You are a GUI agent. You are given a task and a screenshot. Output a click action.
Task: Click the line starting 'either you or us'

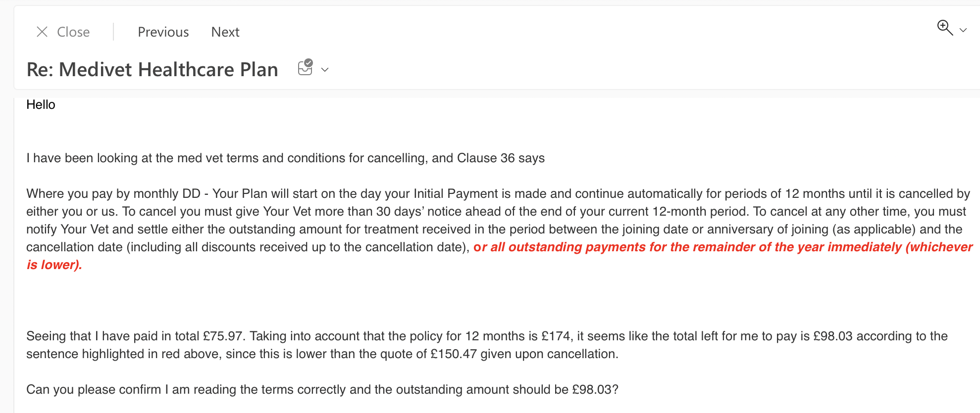496,212
